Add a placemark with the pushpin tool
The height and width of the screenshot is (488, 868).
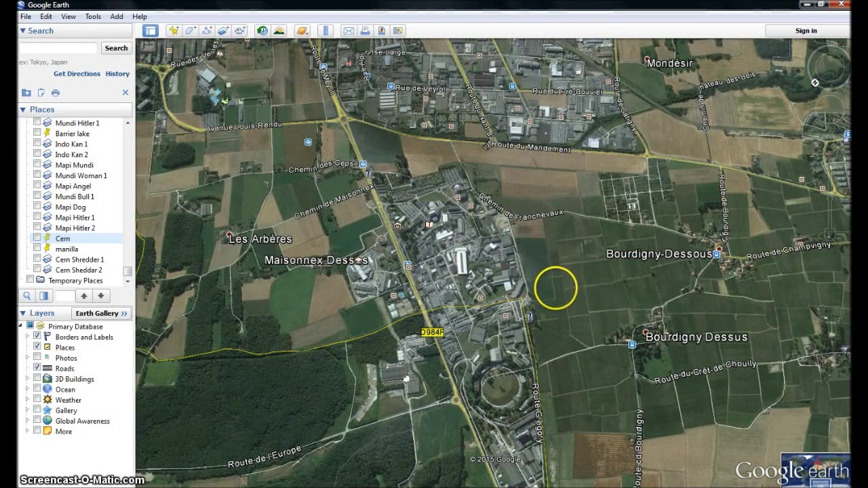point(174,30)
